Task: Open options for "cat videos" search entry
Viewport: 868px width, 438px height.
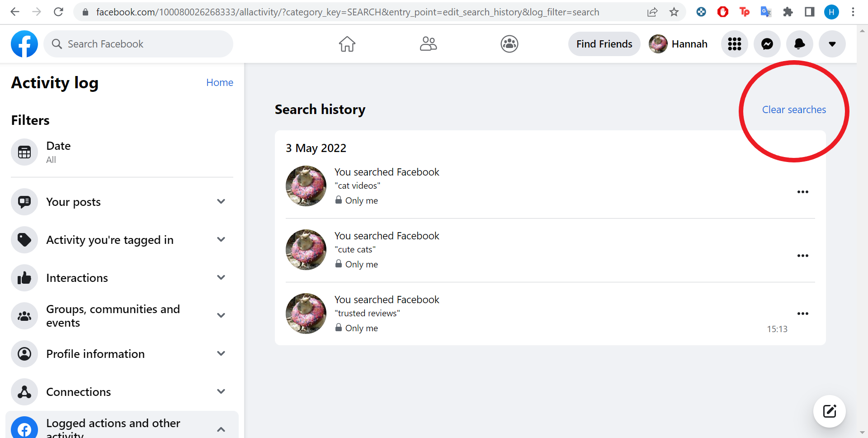Action: [803, 192]
